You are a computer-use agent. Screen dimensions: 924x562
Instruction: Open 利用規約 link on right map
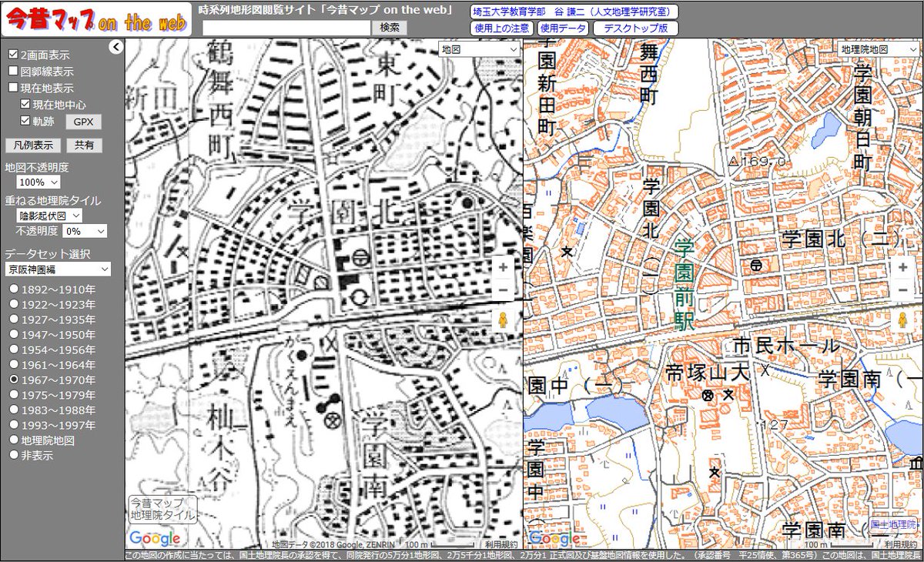click(x=902, y=544)
